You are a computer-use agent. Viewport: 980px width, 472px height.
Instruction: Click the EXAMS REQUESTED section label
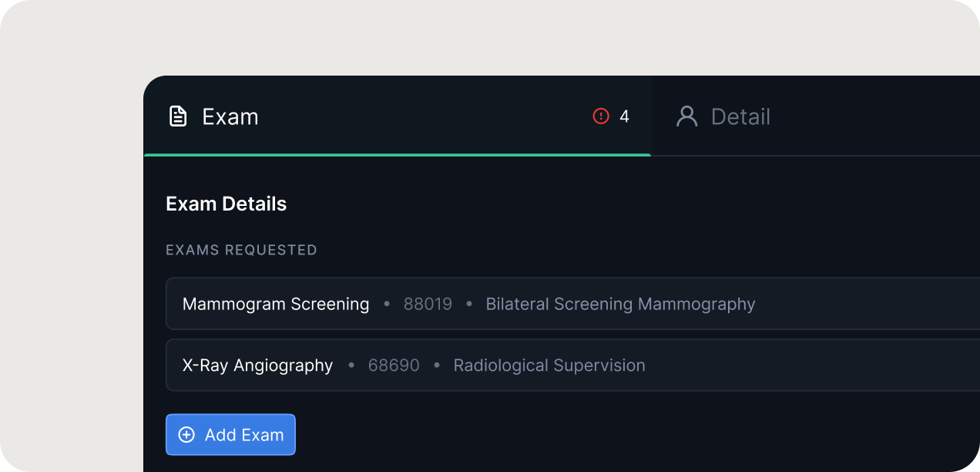click(x=241, y=250)
